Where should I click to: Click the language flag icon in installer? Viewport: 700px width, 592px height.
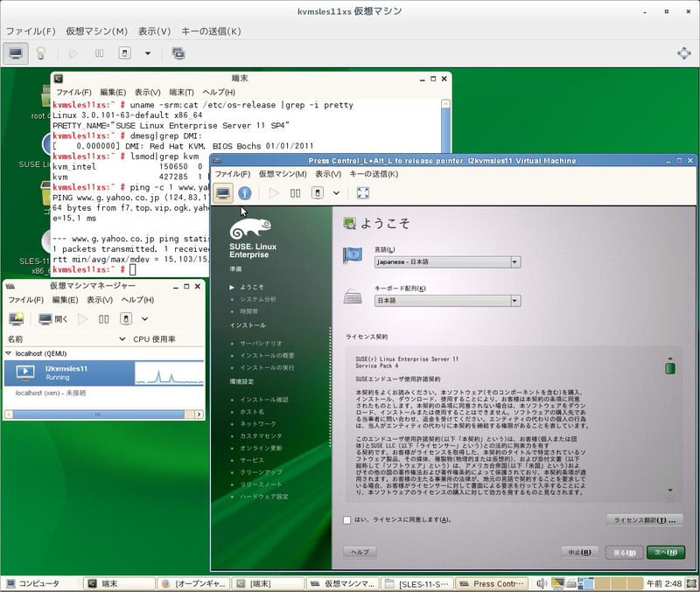(x=353, y=255)
